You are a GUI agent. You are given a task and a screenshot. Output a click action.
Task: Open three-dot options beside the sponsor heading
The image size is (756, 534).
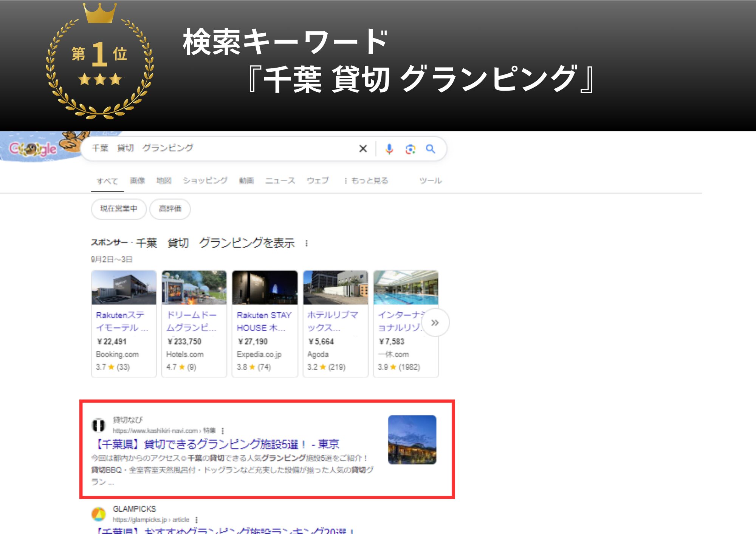(x=307, y=244)
